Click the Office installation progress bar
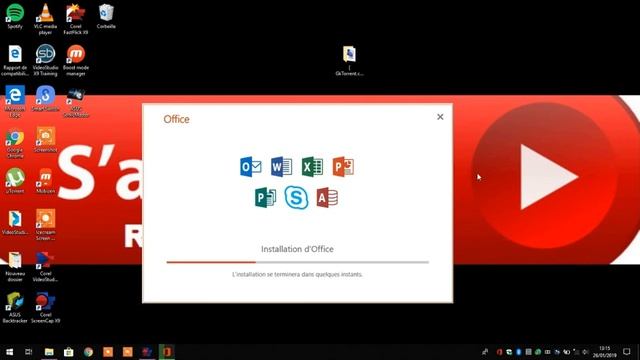The image size is (640, 360). [298, 262]
